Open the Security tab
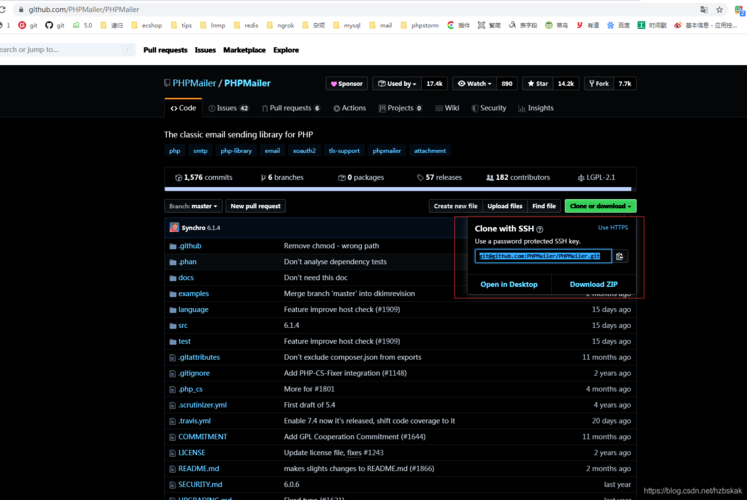Screen dimensions: 747x500 489,108
